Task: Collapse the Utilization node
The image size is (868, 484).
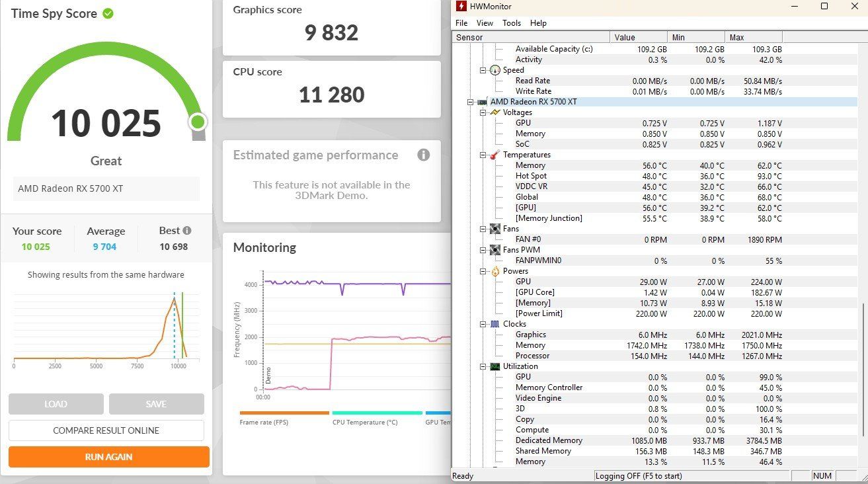Action: (483, 366)
